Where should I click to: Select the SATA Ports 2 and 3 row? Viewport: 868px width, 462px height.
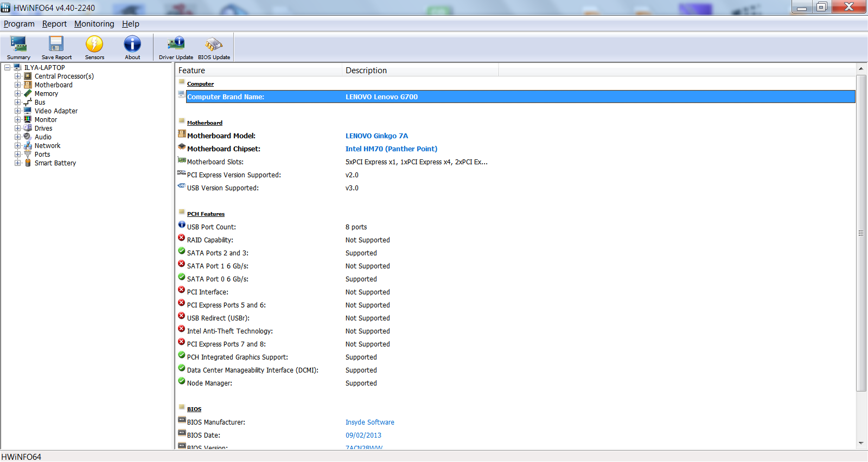point(515,253)
